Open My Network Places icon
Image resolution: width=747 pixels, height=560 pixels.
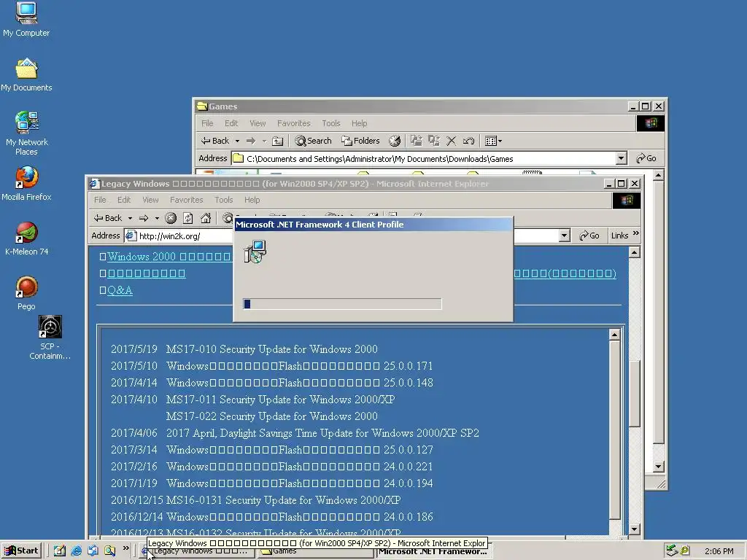tap(26, 133)
